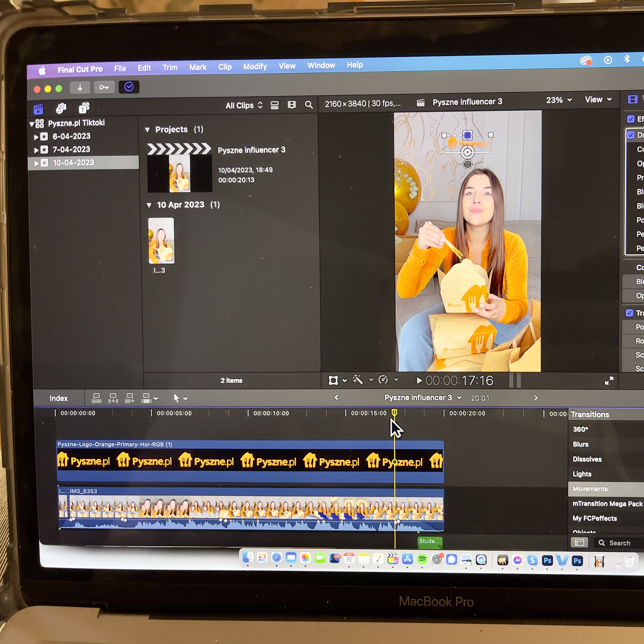The height and width of the screenshot is (644, 644).
Task: Go back in timeline history arrow
Action: 336,397
